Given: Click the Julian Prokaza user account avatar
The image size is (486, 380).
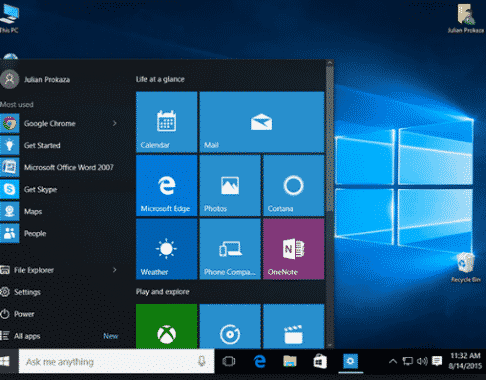Looking at the screenshot, I should pyautogui.click(x=10, y=79).
